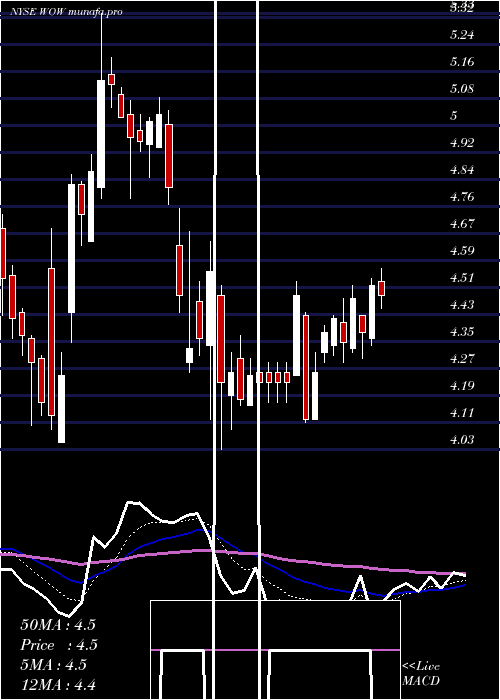Click the NYSE WOW munafa.pro title text

[x=67, y=12]
